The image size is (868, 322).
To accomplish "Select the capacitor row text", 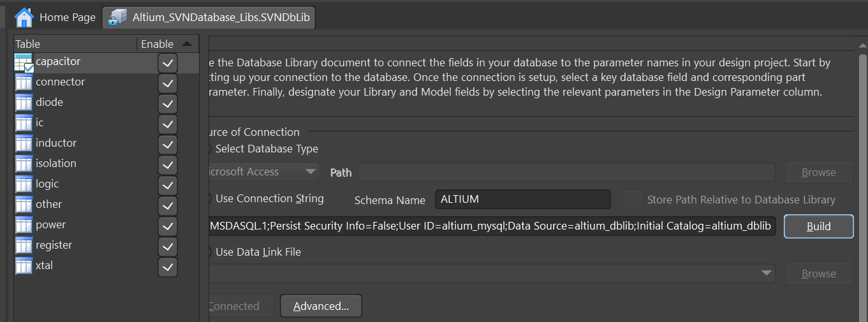I will pos(58,62).
